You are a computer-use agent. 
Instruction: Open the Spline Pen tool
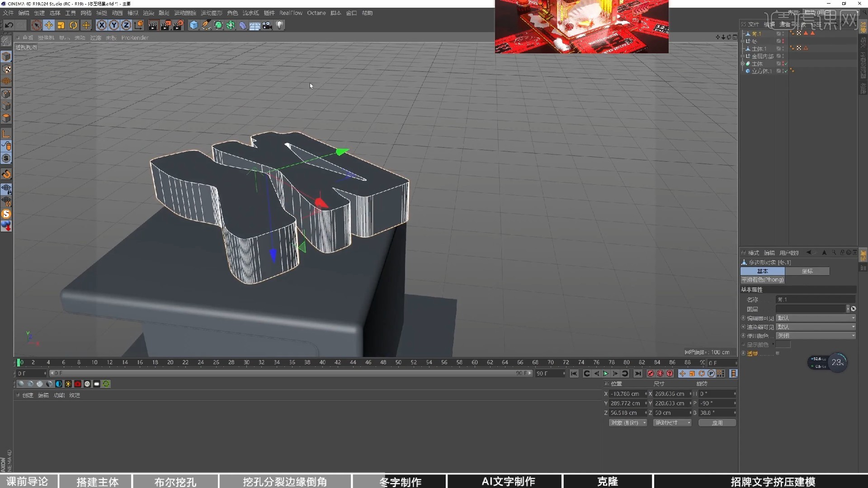tap(206, 25)
